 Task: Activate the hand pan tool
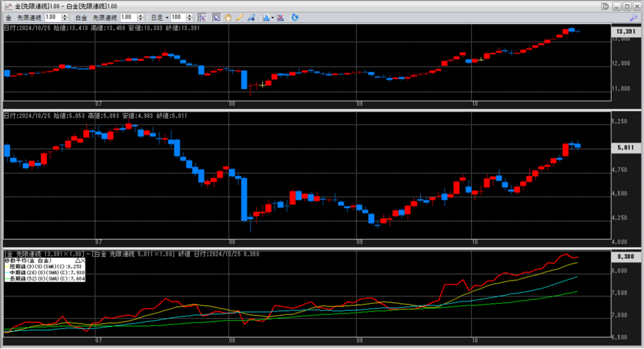coord(228,17)
